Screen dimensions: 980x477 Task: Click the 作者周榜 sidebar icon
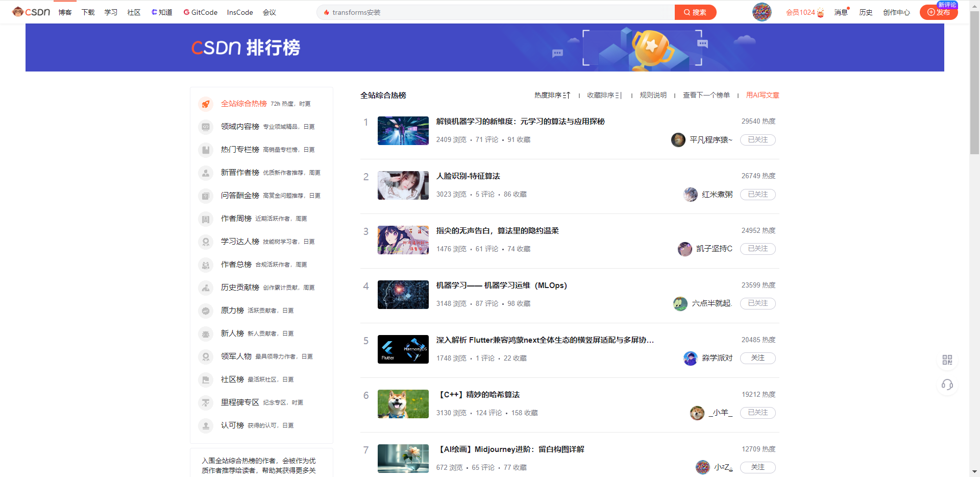(x=206, y=219)
